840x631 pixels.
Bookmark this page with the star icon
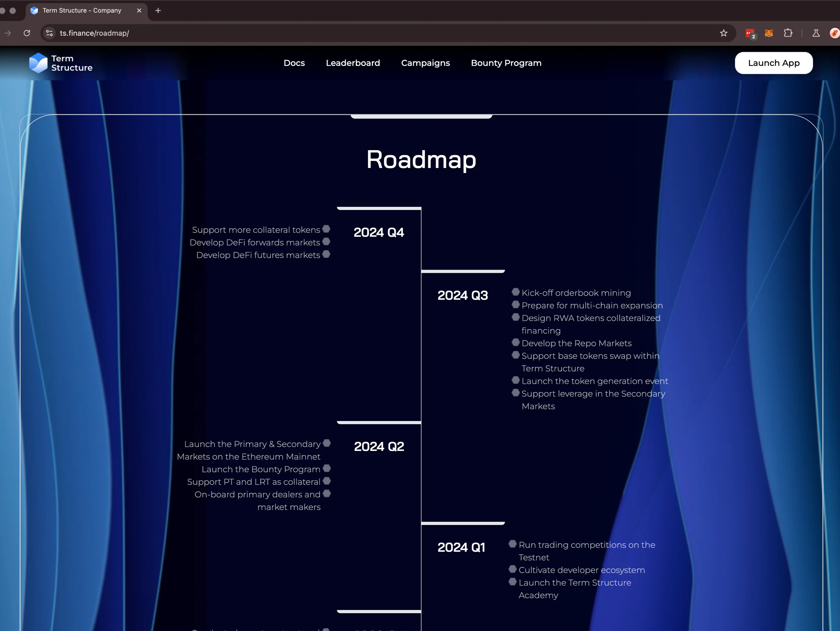[x=723, y=33]
